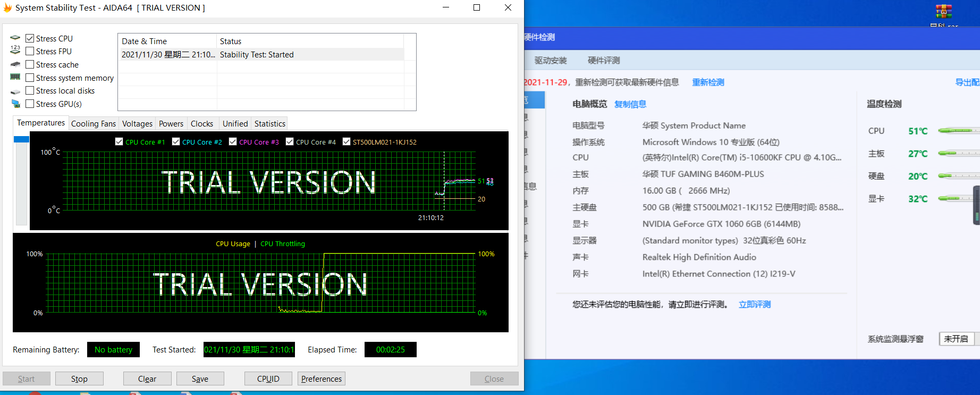Screen dimensions: 980x395
Task: Click the 硬件评测 tab in hardware window
Action: 604,61
